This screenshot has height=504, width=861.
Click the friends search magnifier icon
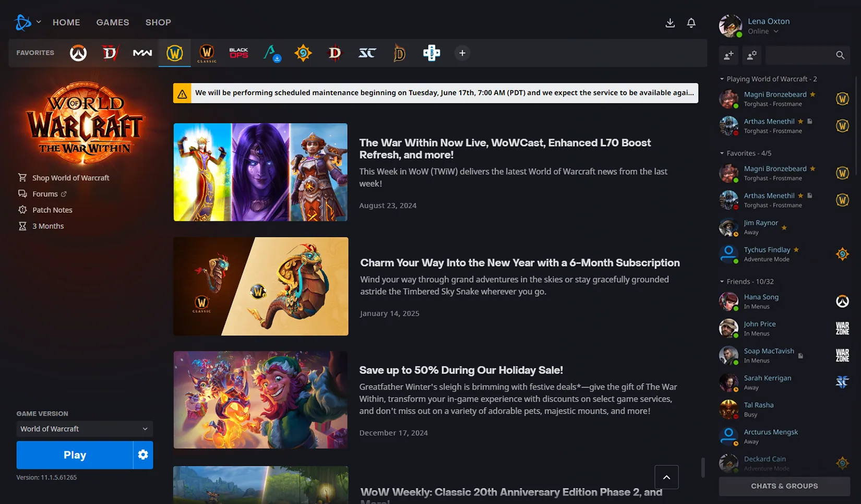[x=840, y=55]
